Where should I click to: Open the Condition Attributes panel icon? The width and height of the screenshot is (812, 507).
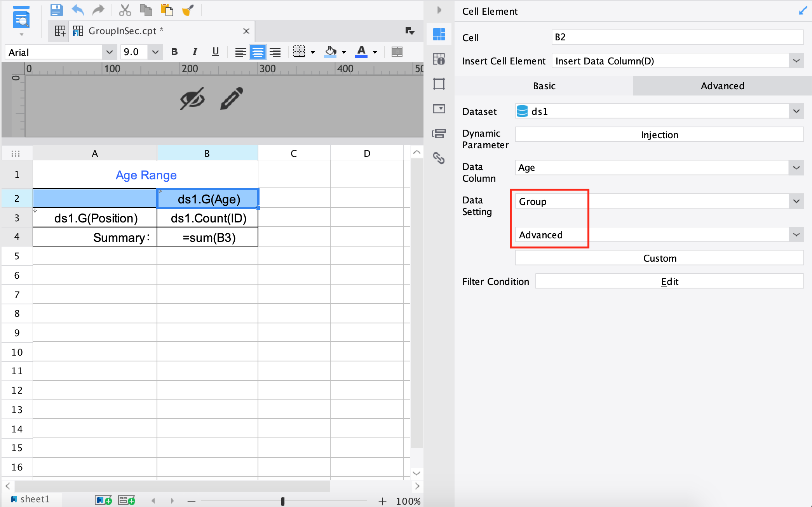click(x=439, y=134)
